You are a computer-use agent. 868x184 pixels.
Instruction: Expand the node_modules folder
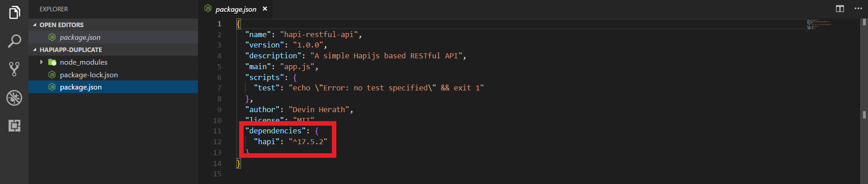pyautogui.click(x=42, y=62)
